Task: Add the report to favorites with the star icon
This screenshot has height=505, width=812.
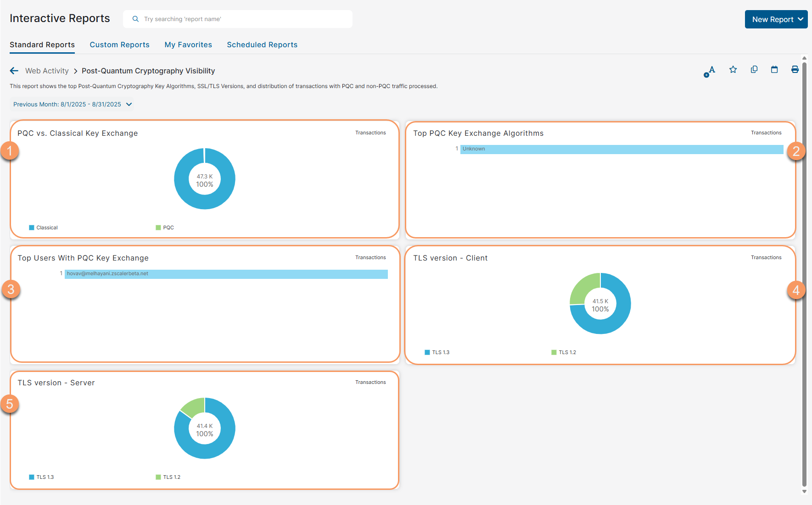Action: tap(733, 70)
